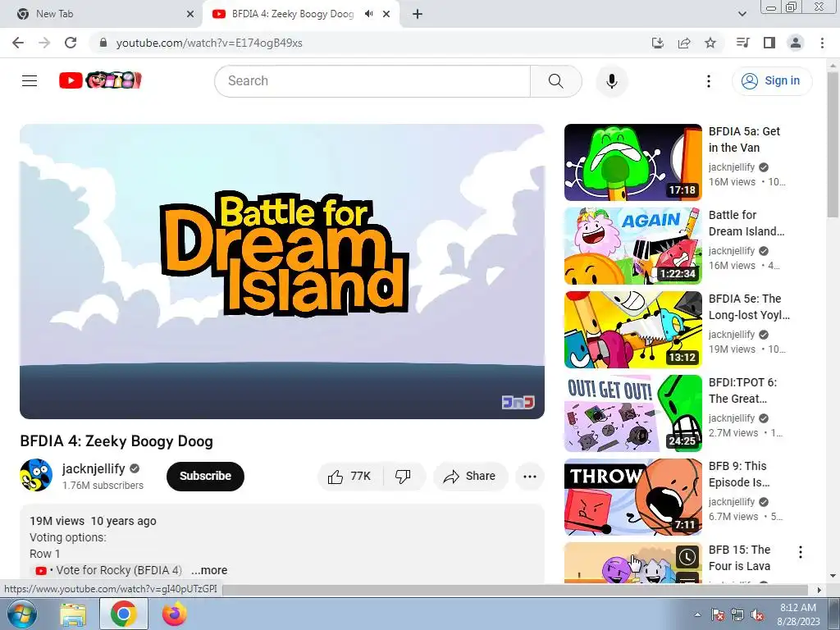
Task: Open volume icon in system tray
Action: [x=757, y=615]
